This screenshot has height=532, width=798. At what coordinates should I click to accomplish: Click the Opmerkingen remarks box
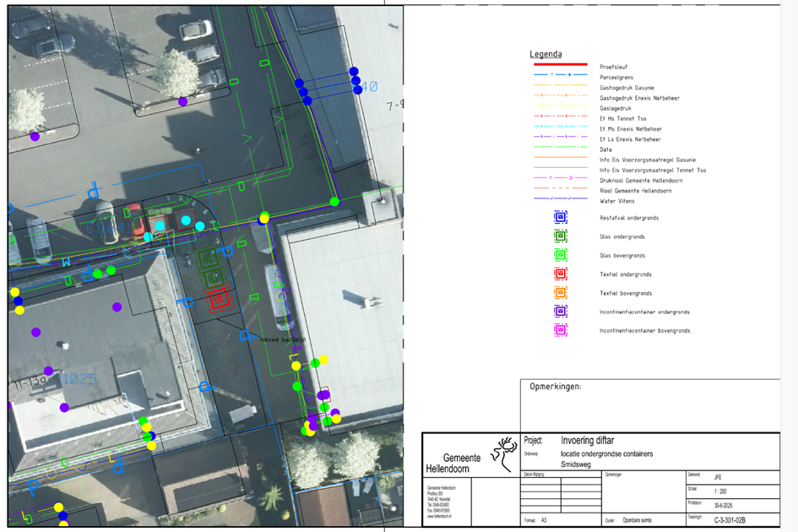650,405
